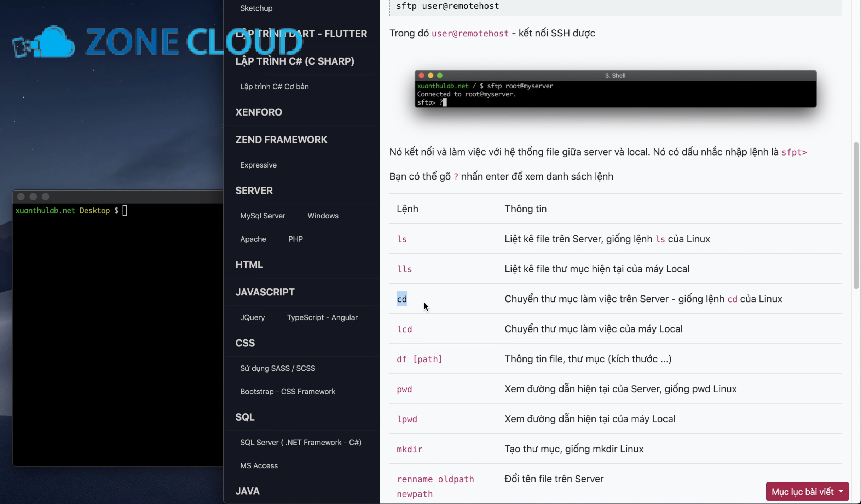Open the JAVA category heading
Viewport: 861px width, 504px height.
[x=247, y=491]
